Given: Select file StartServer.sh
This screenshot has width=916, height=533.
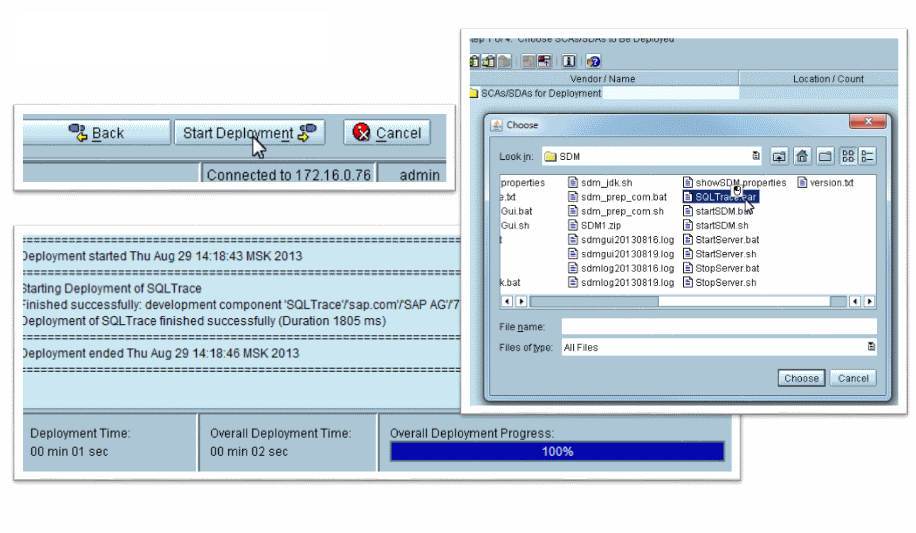Looking at the screenshot, I should (720, 254).
